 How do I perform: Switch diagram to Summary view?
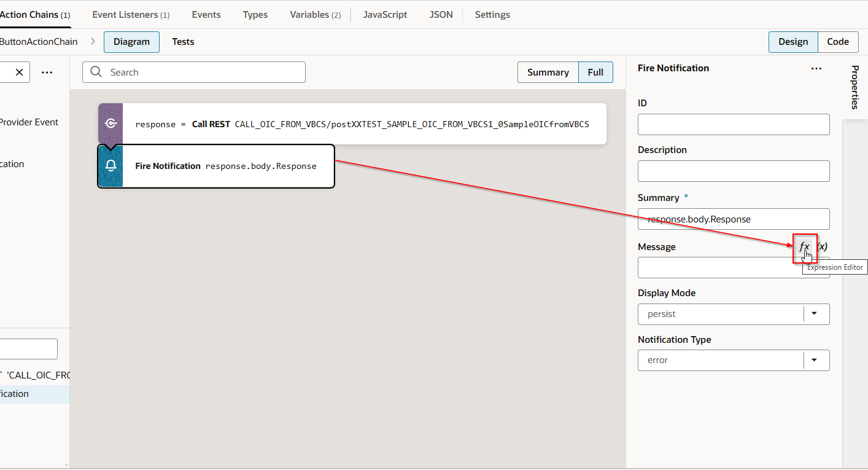548,72
